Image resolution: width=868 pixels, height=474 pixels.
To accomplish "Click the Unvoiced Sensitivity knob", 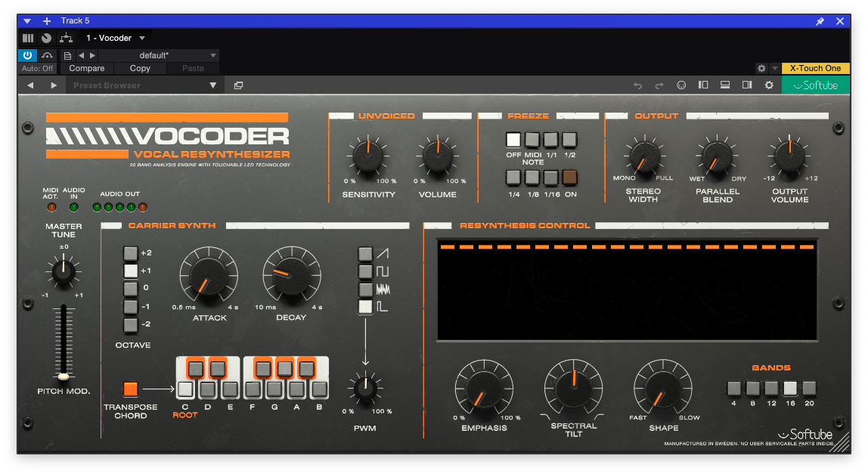I will point(368,156).
